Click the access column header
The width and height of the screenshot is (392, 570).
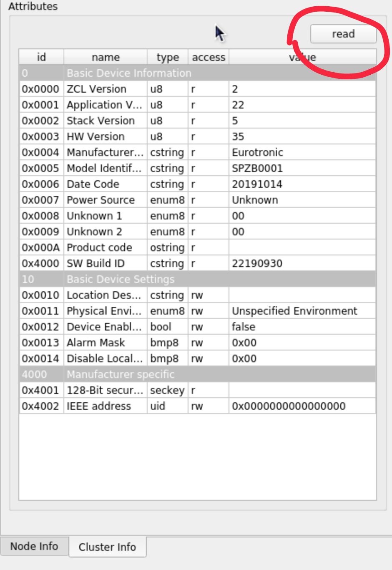click(209, 57)
